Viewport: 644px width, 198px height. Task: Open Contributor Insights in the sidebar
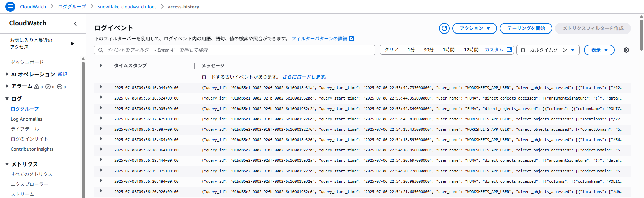click(x=32, y=149)
